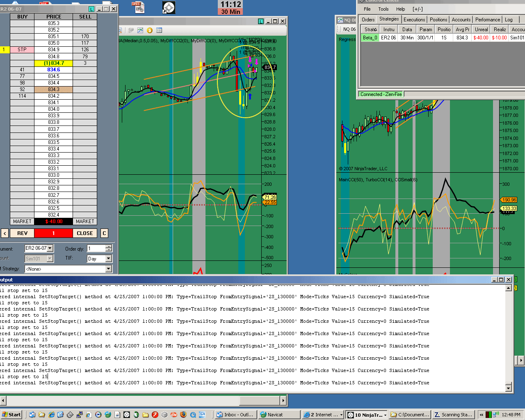This screenshot has width=525, height=420.
Task: Open the 'Inbox - Outl...' taskbar button
Action: point(236,415)
